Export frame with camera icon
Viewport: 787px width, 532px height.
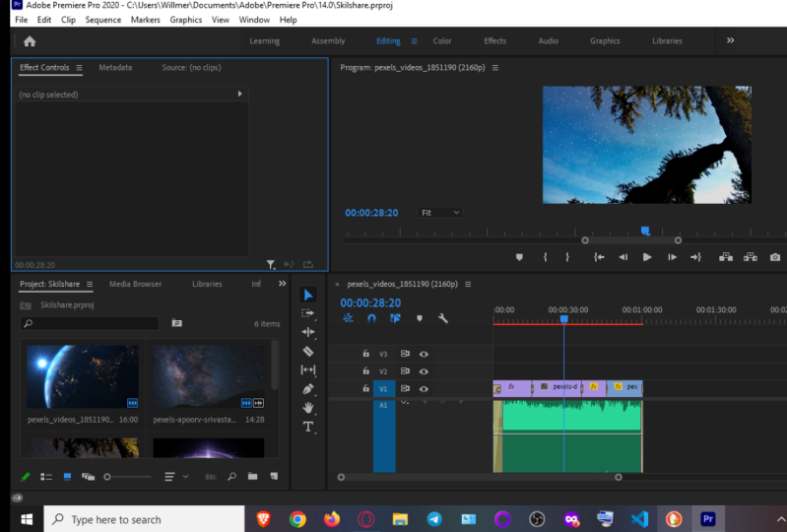pyautogui.click(x=775, y=257)
